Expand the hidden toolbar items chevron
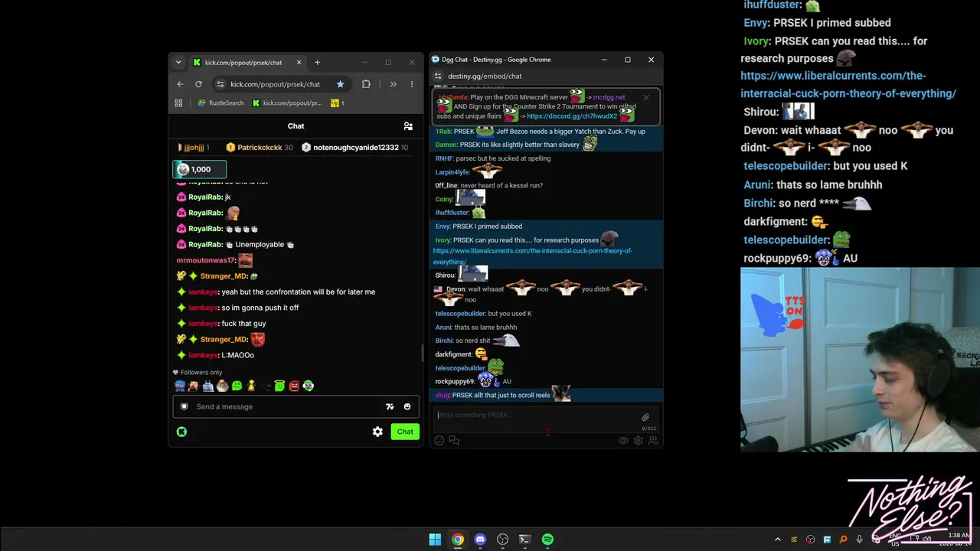 pyautogui.click(x=393, y=84)
